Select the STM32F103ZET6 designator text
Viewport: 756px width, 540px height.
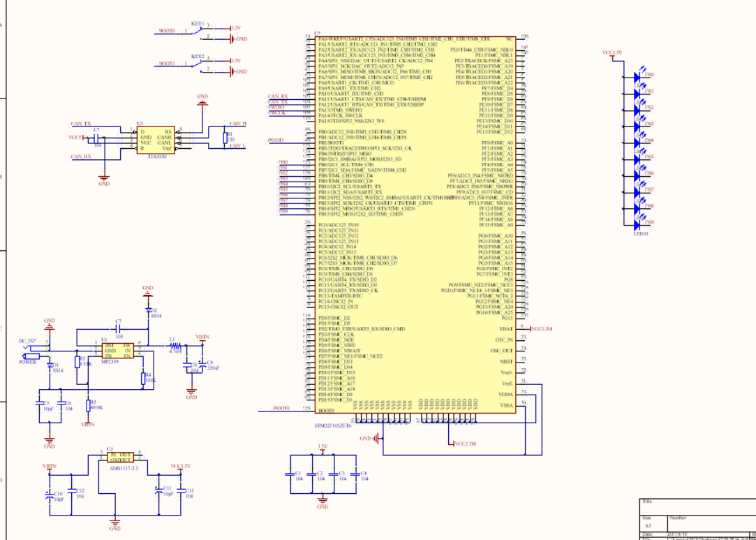click(x=333, y=426)
